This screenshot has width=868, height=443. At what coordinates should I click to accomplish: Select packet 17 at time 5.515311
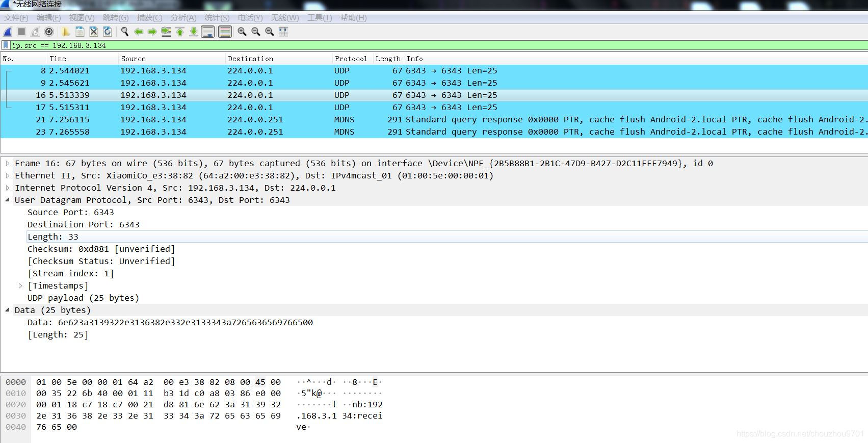click(434, 108)
